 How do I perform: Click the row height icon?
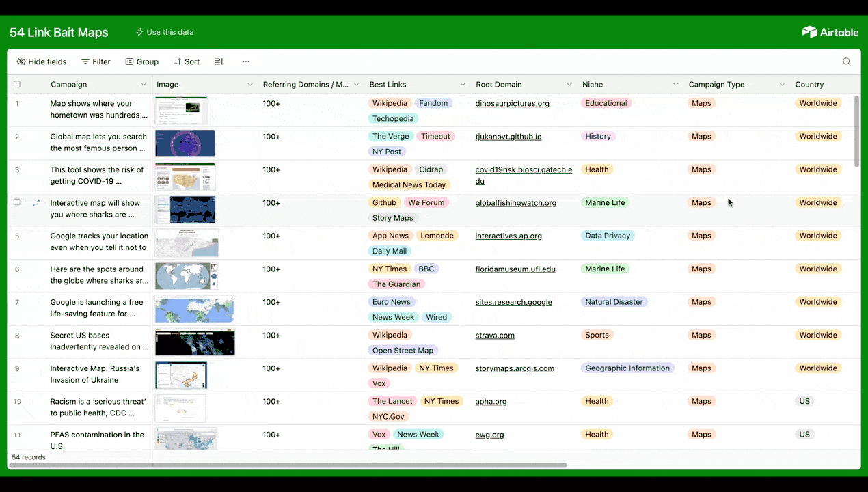[x=219, y=61]
